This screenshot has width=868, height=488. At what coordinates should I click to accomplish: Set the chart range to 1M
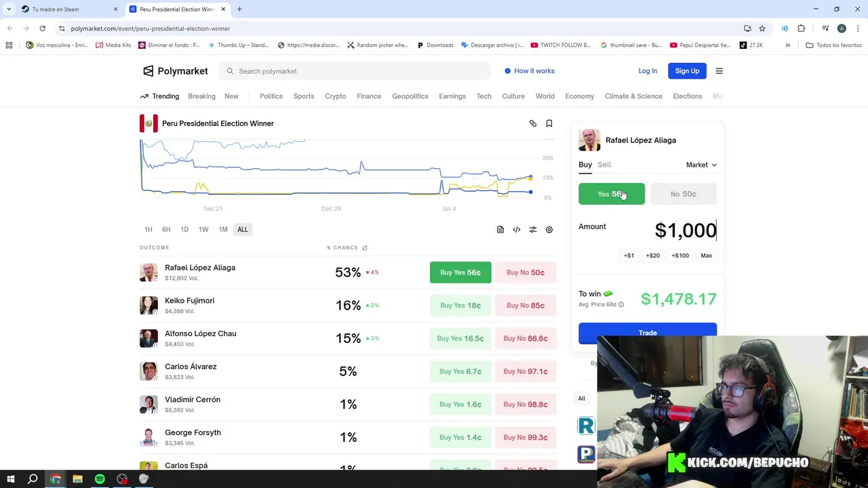pos(223,230)
